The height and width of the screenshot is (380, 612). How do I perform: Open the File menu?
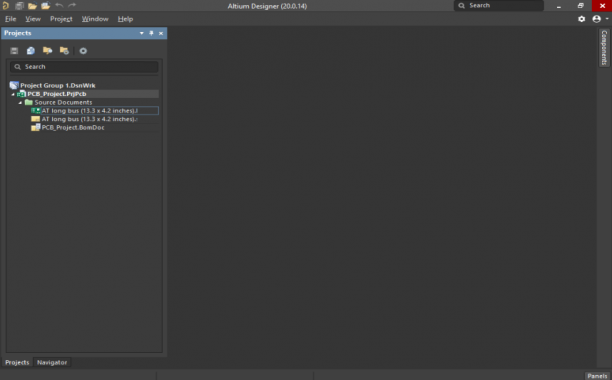tap(11, 19)
